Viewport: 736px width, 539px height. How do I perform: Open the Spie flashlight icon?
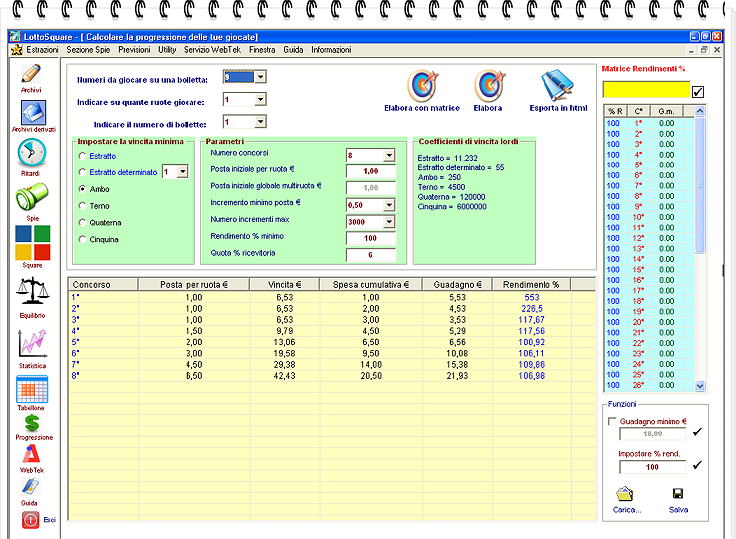[x=31, y=196]
